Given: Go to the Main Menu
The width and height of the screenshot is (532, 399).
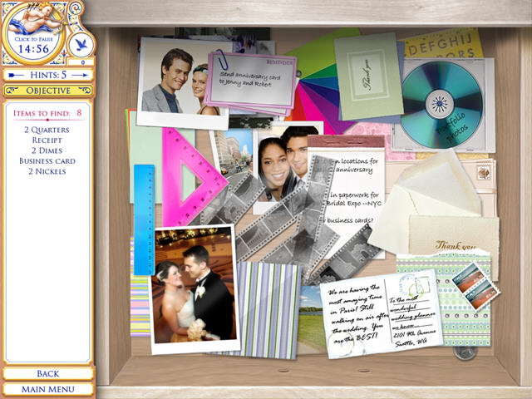Looking at the screenshot, I should (47, 388).
